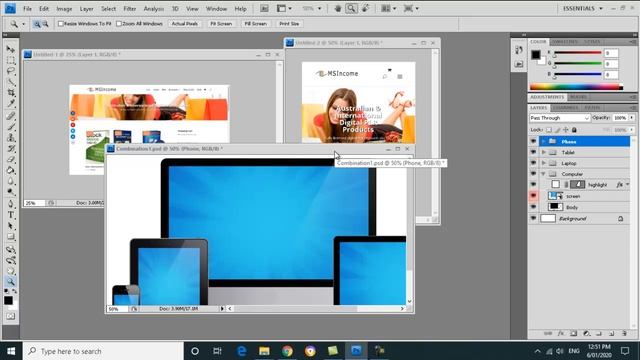The height and width of the screenshot is (360, 640).
Task: Click the Fill Screen button
Action: [255, 24]
